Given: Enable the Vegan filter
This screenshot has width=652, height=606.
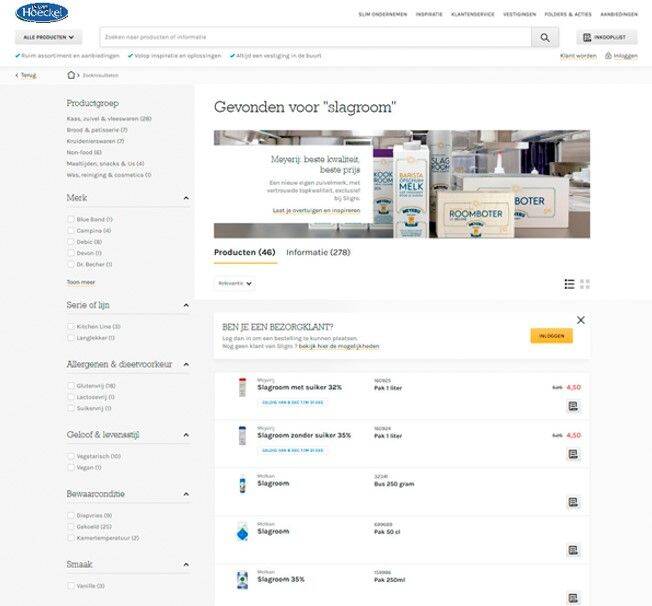Looking at the screenshot, I should [x=71, y=467].
